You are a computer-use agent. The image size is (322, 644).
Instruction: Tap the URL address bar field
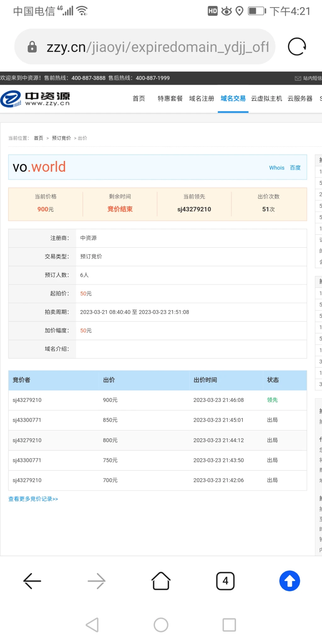pos(157,47)
